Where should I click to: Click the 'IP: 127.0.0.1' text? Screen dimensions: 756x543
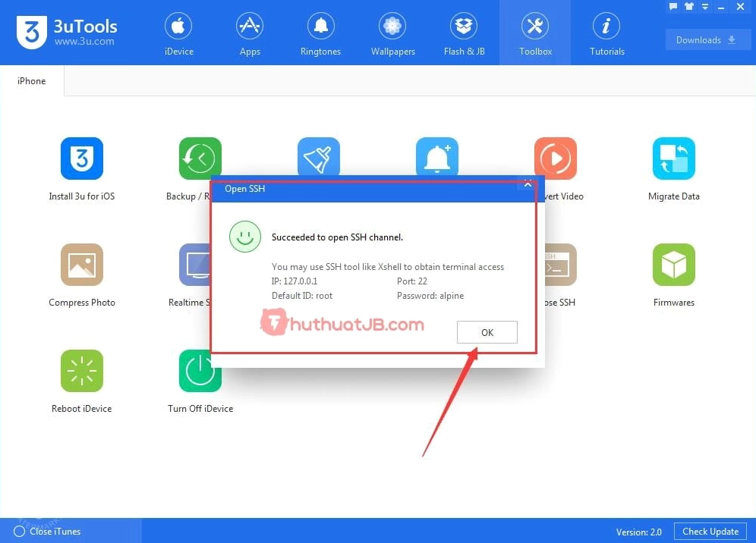point(295,281)
